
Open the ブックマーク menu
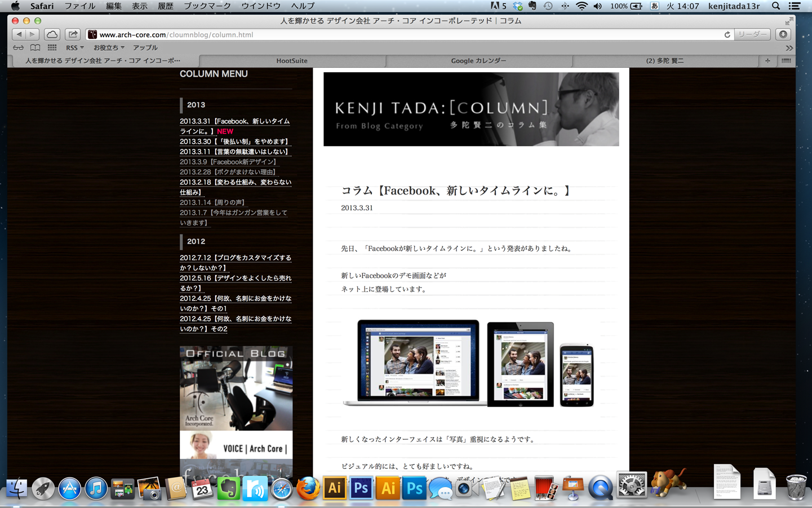coord(207,6)
